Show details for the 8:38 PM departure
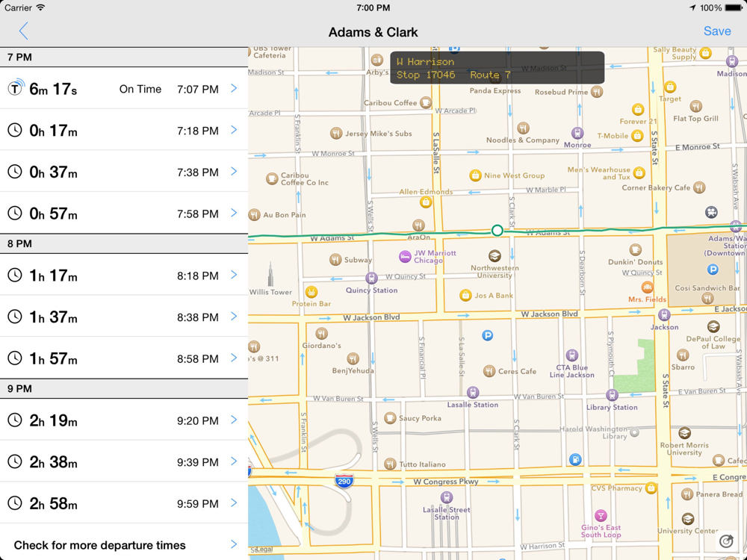This screenshot has width=747, height=560. point(124,316)
